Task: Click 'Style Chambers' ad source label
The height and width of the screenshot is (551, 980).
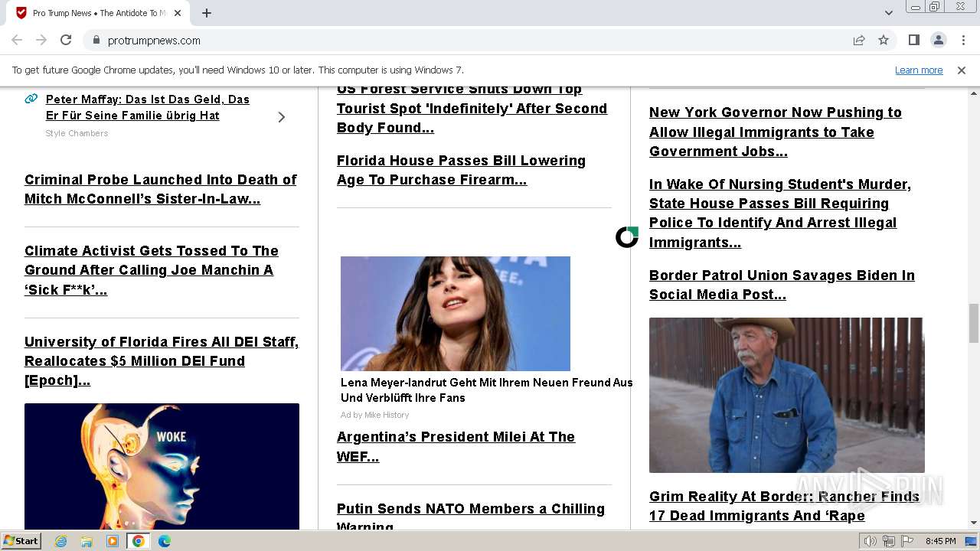Action: click(77, 133)
